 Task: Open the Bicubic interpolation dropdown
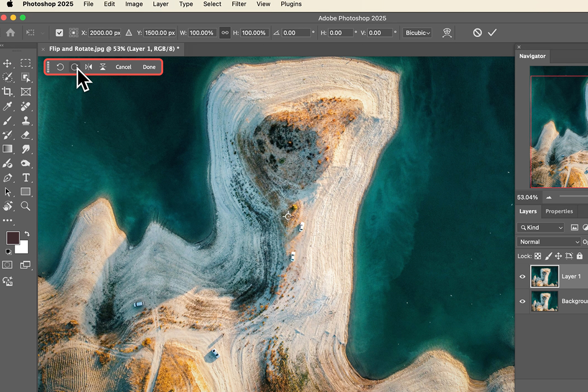click(x=417, y=33)
